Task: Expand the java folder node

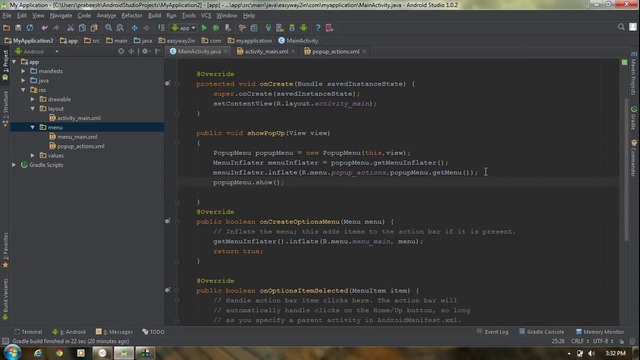Action: (x=23, y=80)
